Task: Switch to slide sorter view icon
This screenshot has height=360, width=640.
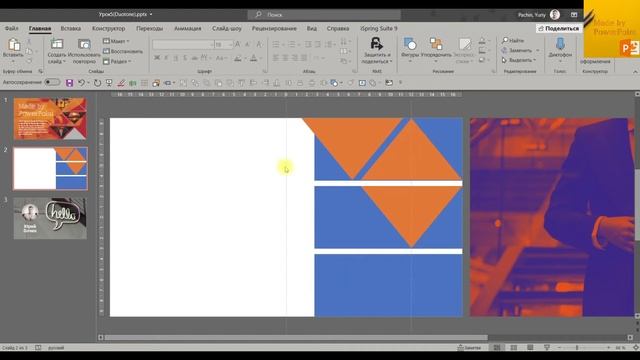Action: (x=513, y=348)
